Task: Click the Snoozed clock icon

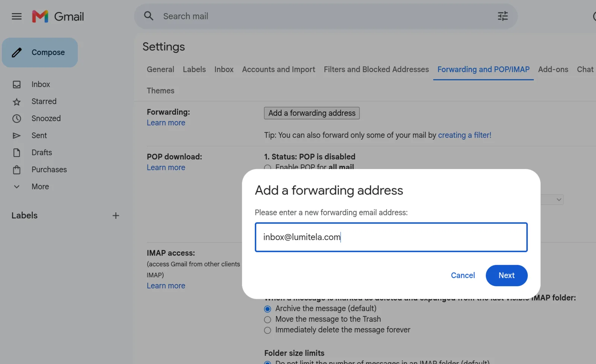Action: click(x=17, y=119)
